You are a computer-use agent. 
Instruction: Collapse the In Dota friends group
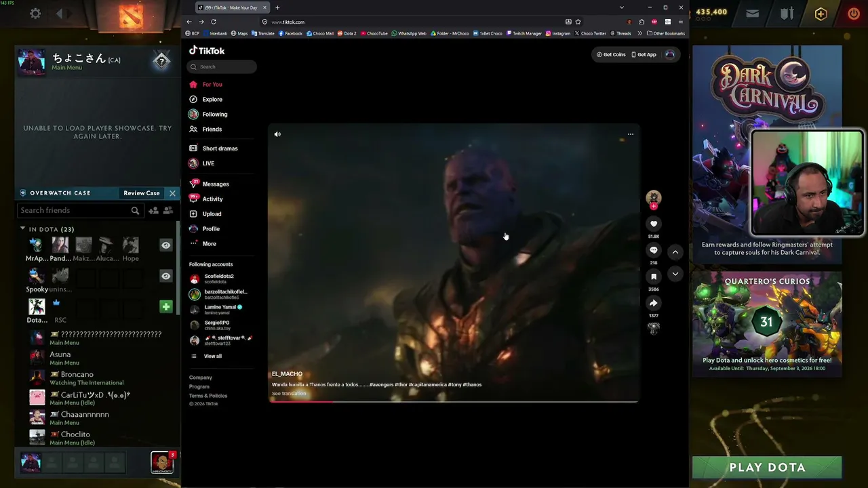(x=22, y=229)
